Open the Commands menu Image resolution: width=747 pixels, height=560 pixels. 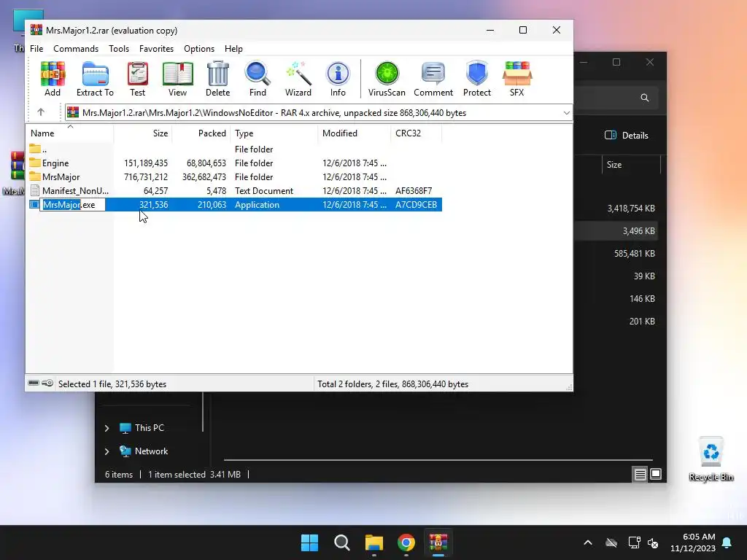click(x=76, y=49)
